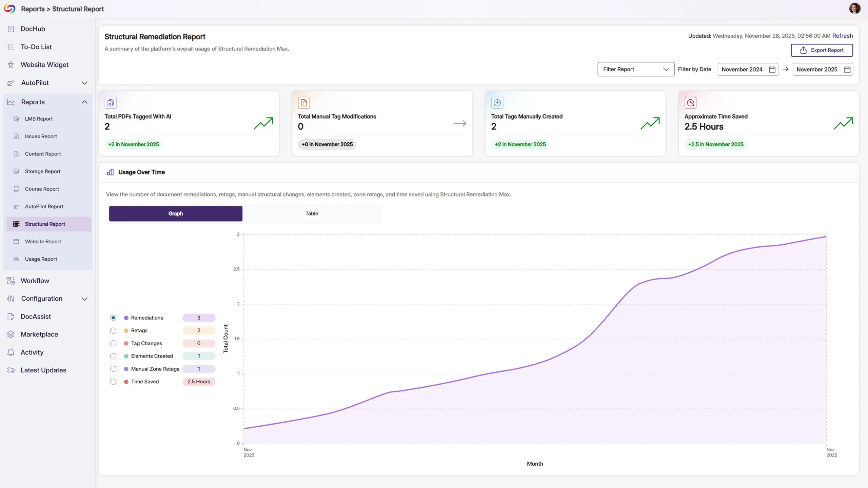Open Activity bell icon
Image resolution: width=868 pixels, height=488 pixels.
click(x=11, y=352)
